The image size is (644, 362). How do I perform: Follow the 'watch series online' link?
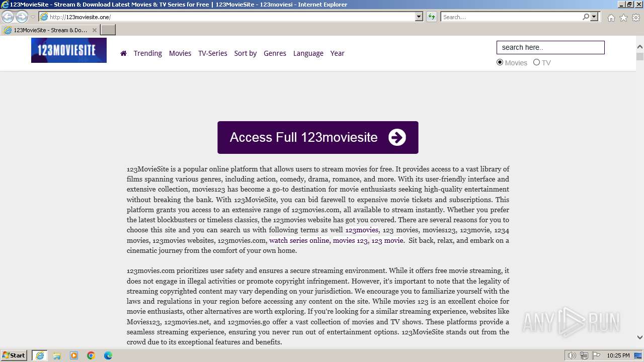click(299, 240)
